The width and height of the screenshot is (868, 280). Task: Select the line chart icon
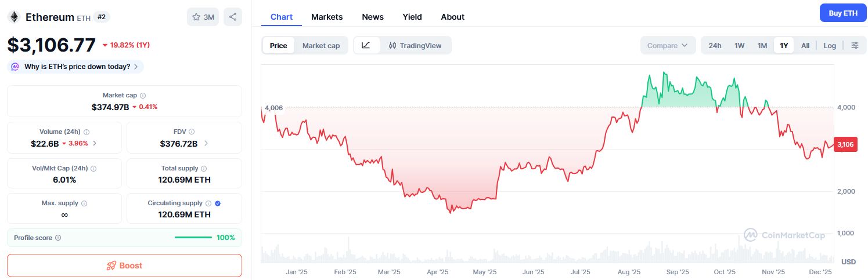(366, 45)
